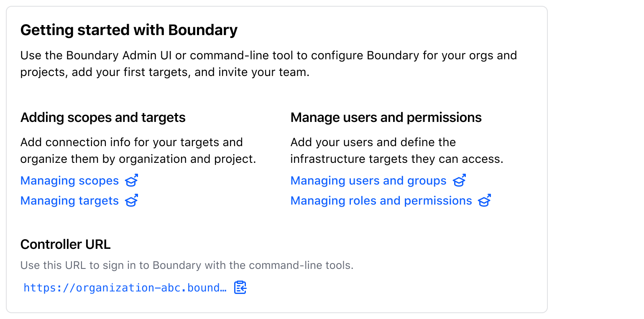Image resolution: width=644 pixels, height=319 pixels.
Task: Click the Controller URL section title
Action: click(x=65, y=244)
